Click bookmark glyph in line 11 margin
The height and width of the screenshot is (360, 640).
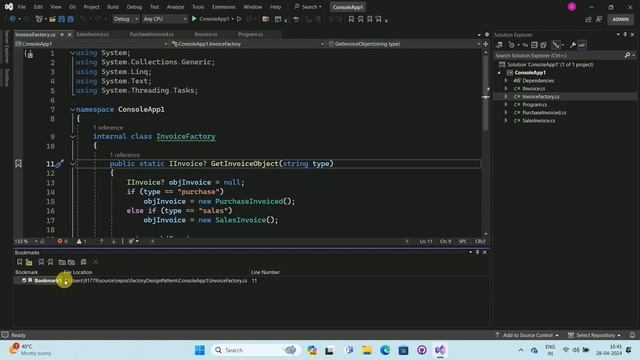(18, 164)
